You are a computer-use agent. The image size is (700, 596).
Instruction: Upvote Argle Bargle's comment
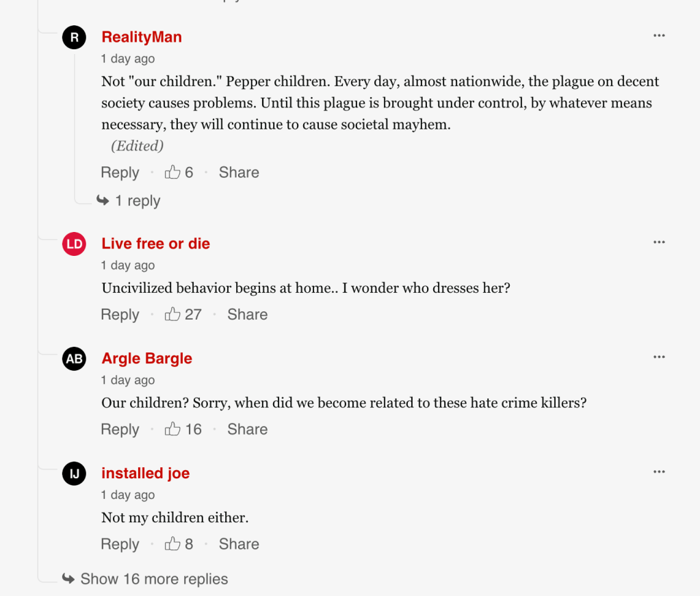tap(172, 430)
